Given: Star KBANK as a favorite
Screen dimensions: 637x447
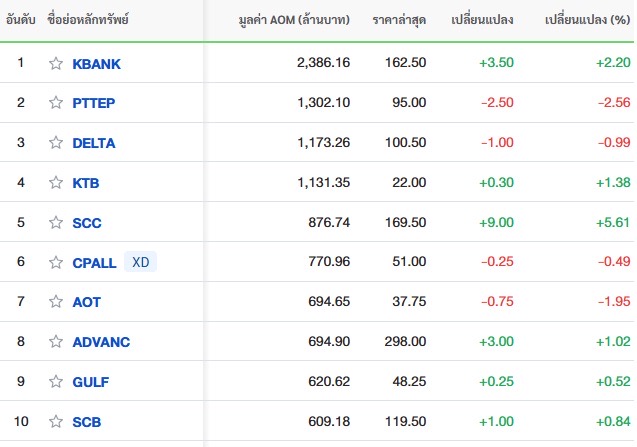Looking at the screenshot, I should coord(56,63).
